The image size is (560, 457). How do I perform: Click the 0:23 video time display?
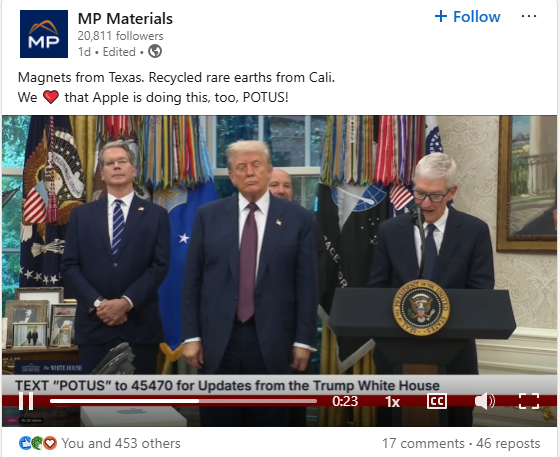345,401
